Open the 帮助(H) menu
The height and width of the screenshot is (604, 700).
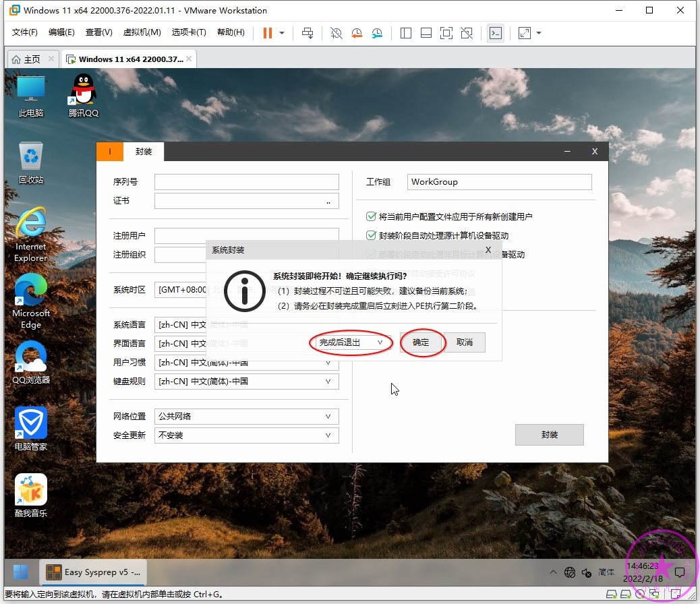[231, 32]
